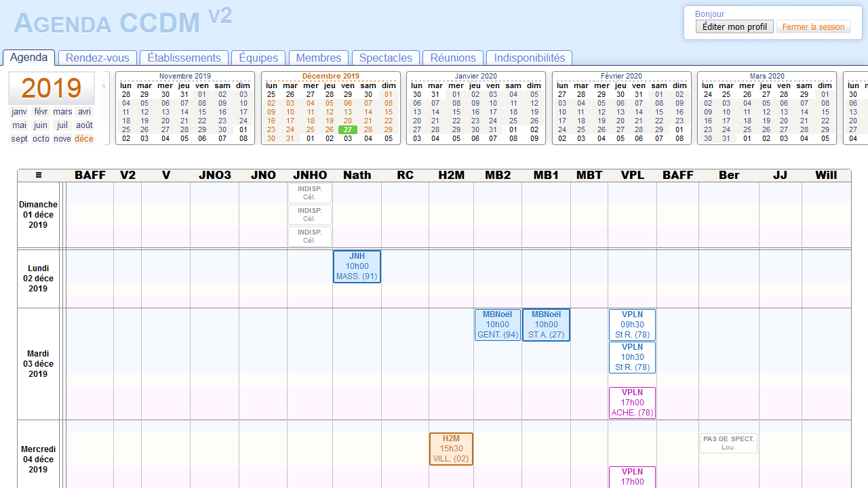Click the Éditer mon profil button
The image size is (868, 488).
tap(734, 27)
